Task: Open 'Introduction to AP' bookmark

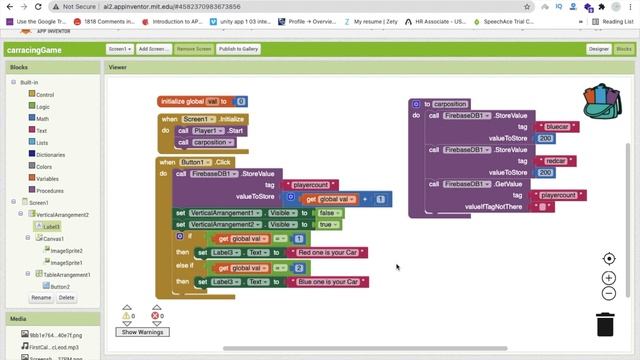Action: point(172,22)
